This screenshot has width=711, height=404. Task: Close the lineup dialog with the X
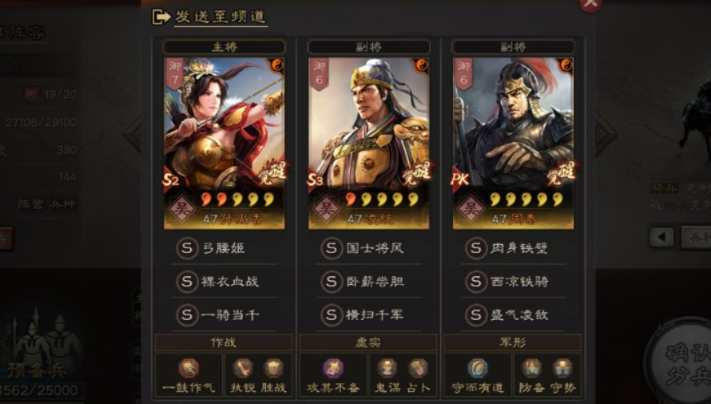pyautogui.click(x=590, y=5)
